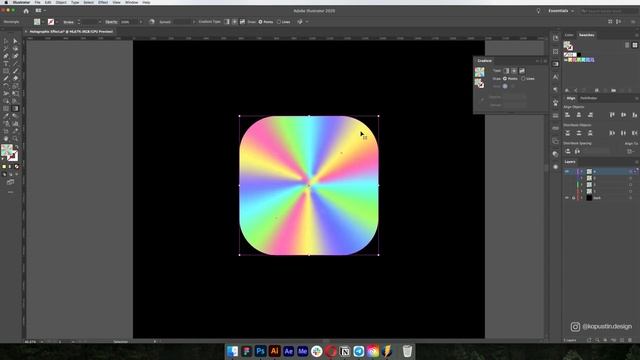Click horizontal align center icon
The image size is (640, 360).
pos(579,115)
